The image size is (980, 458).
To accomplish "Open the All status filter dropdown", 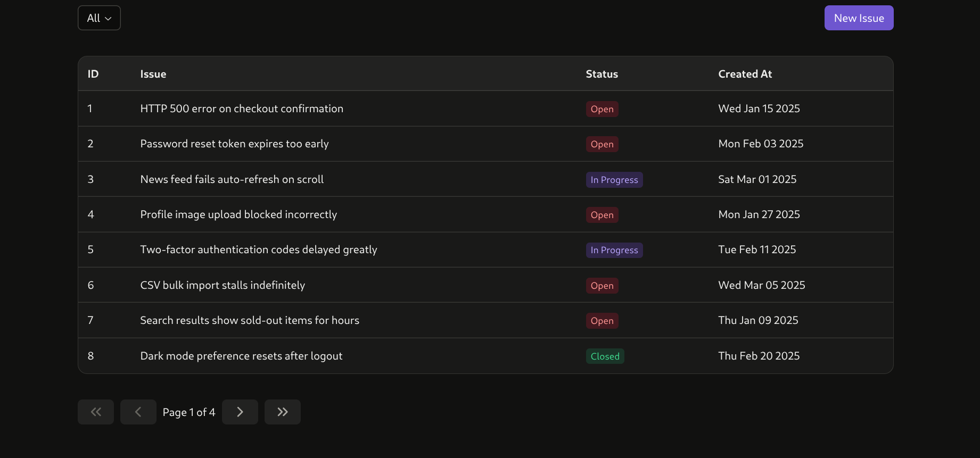I will tap(99, 18).
